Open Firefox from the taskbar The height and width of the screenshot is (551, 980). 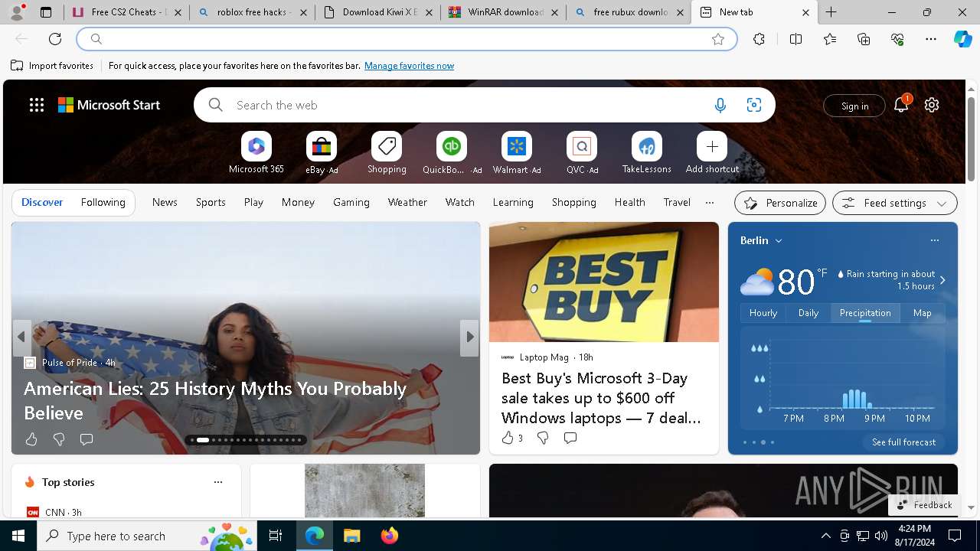390,536
